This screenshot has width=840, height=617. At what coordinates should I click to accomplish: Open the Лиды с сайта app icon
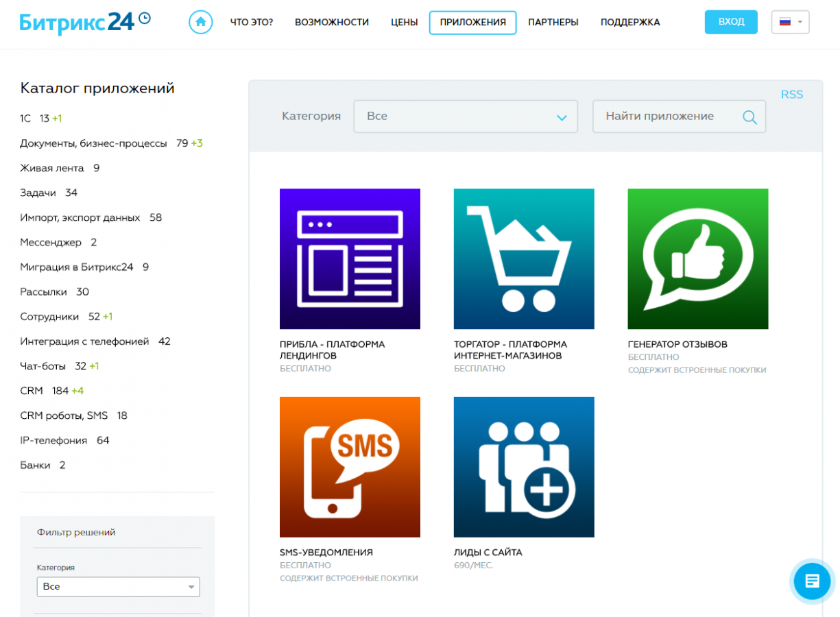pos(524,467)
